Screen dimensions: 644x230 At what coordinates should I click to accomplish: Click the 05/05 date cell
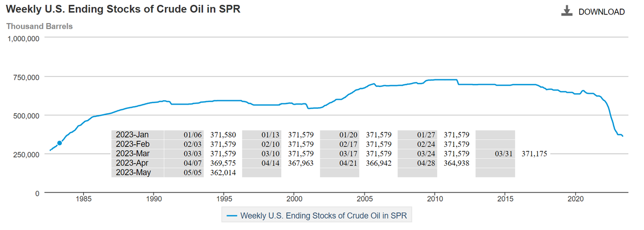(x=193, y=173)
